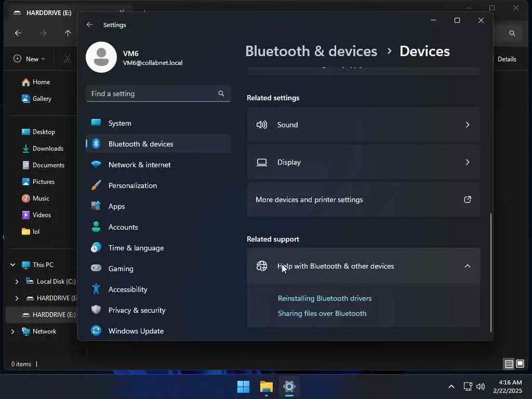Open the Apps settings category
The height and width of the screenshot is (399, 532).
(158, 206)
